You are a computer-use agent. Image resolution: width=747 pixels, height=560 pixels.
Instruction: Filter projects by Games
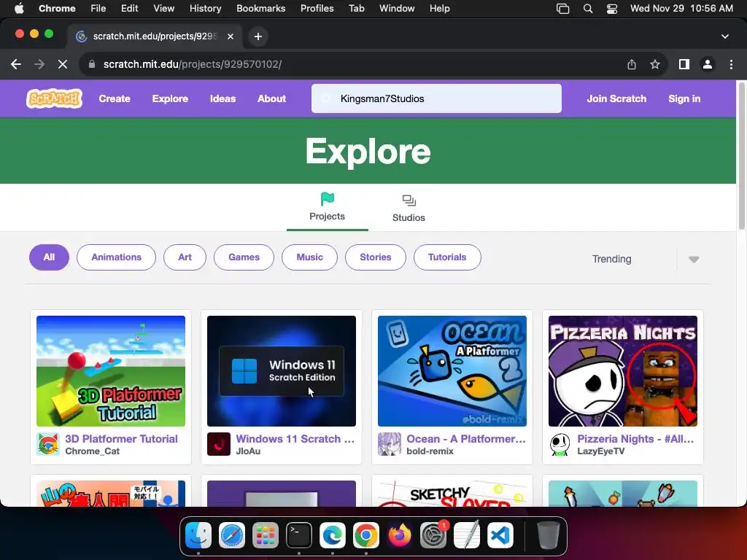244,257
